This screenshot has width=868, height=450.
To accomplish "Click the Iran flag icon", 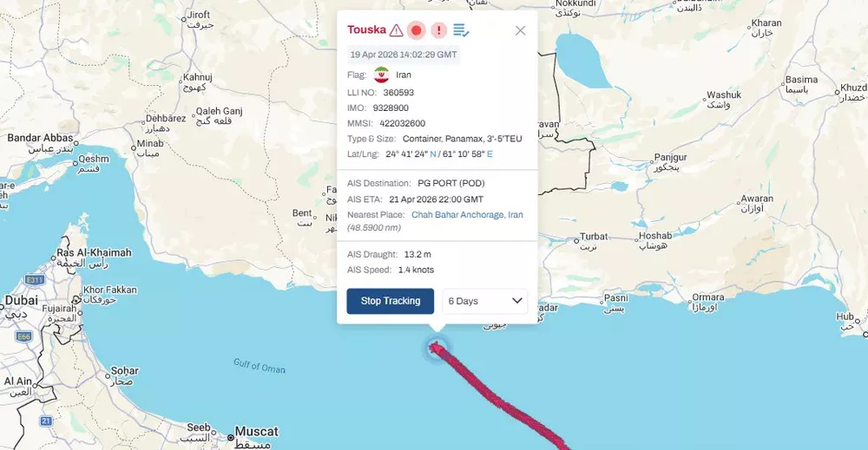I will point(381,75).
